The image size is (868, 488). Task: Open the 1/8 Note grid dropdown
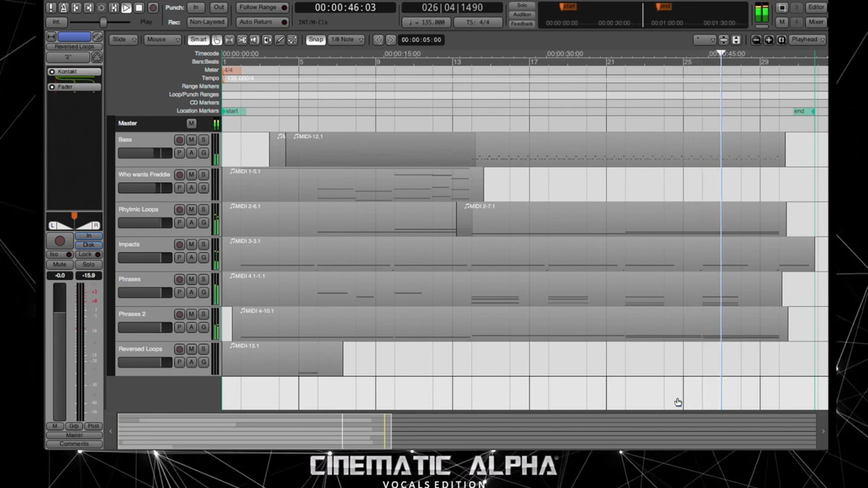(x=346, y=40)
